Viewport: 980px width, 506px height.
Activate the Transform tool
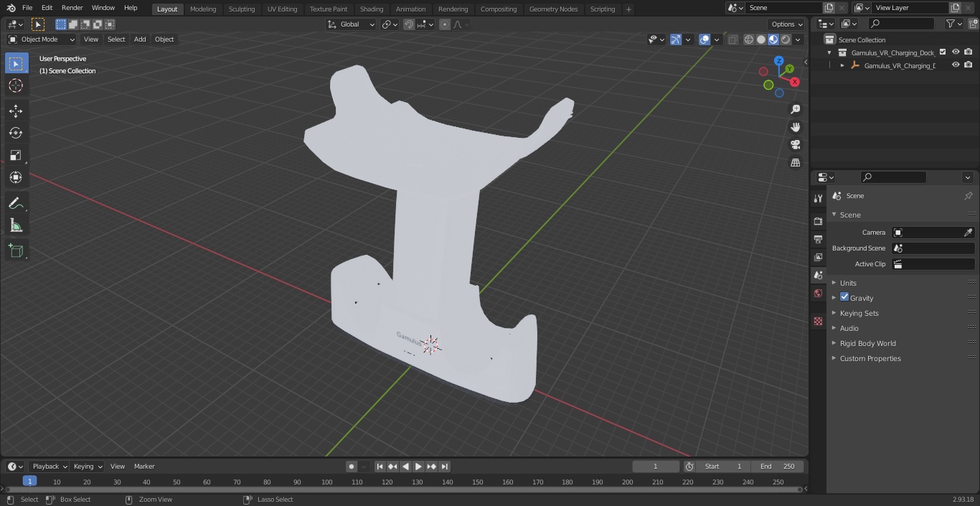(16, 177)
